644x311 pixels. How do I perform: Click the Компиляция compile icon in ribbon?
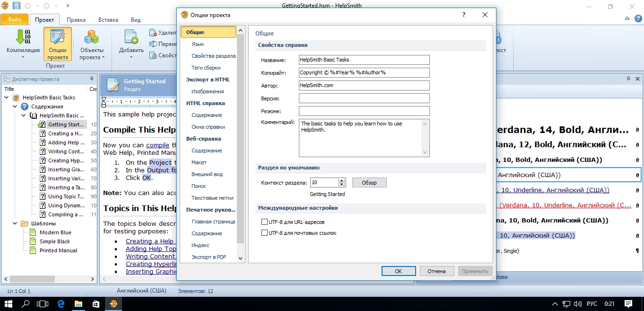pyautogui.click(x=23, y=37)
